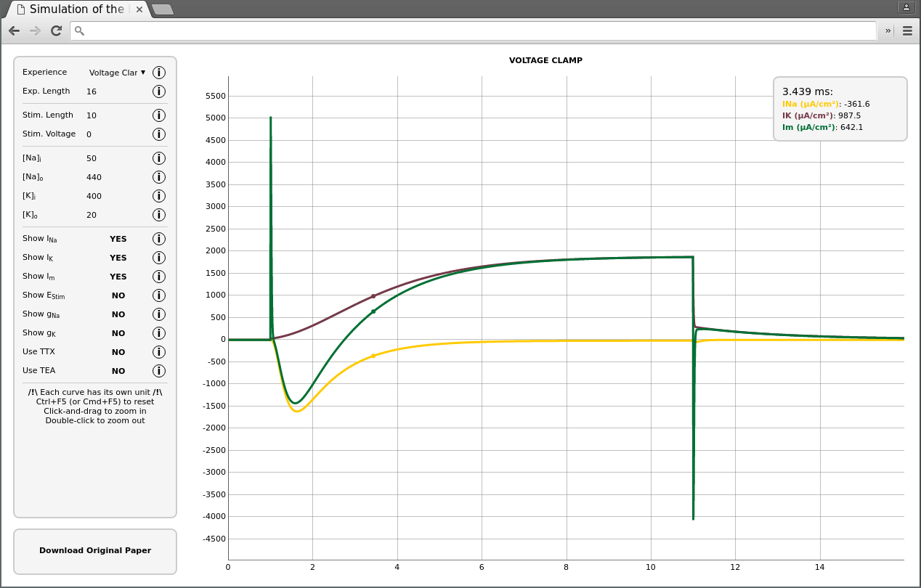The height and width of the screenshot is (588, 921).
Task: Open info icon for Exp. Length row
Action: pyautogui.click(x=159, y=91)
